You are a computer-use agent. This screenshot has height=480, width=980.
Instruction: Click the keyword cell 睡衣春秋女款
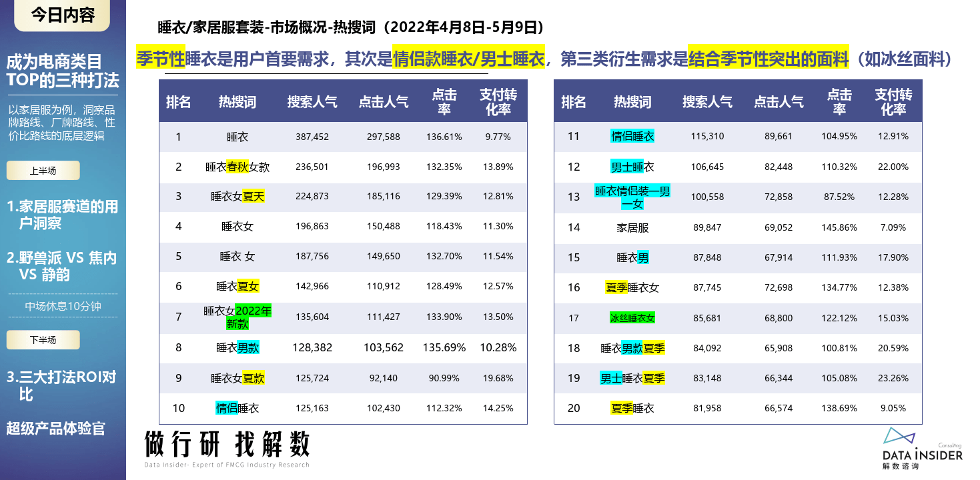click(237, 167)
